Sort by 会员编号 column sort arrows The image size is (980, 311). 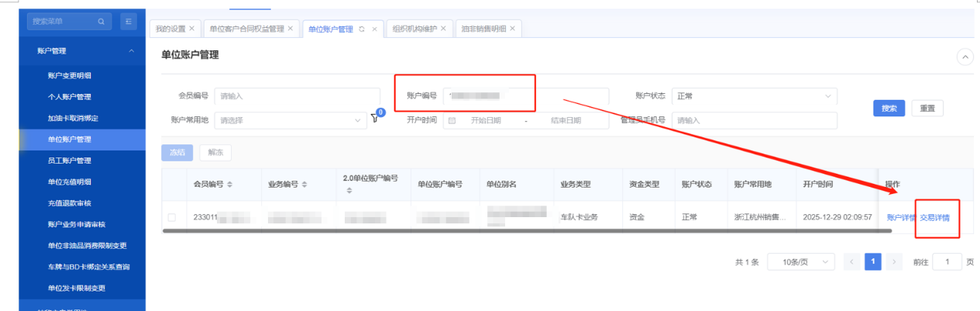click(x=230, y=185)
